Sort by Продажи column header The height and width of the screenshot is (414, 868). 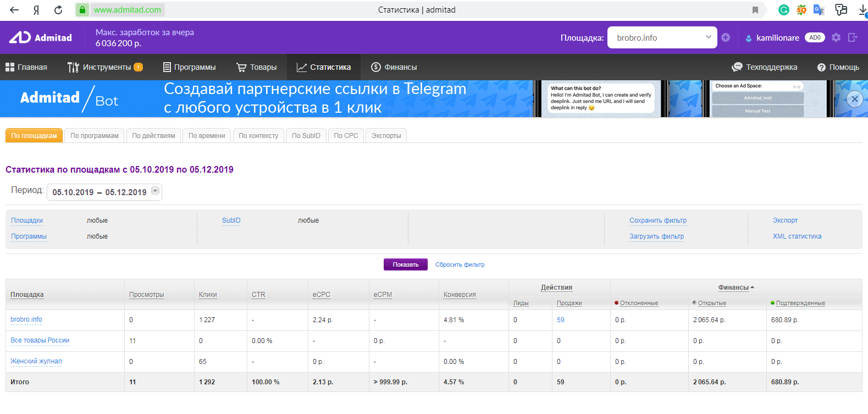(x=570, y=303)
